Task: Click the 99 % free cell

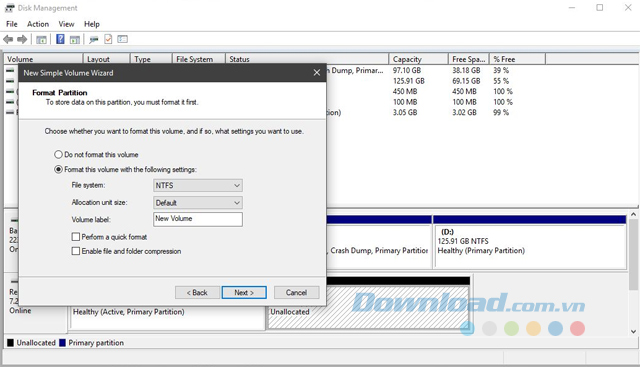Action: coord(501,112)
